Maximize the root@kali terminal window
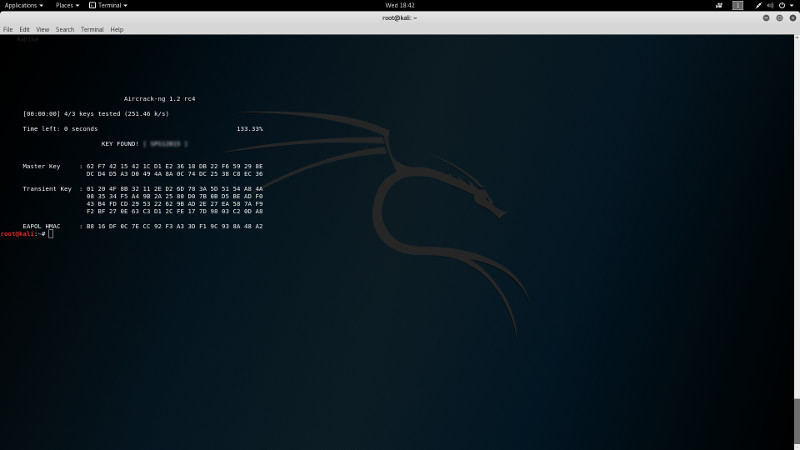800x450 pixels. tap(779, 18)
